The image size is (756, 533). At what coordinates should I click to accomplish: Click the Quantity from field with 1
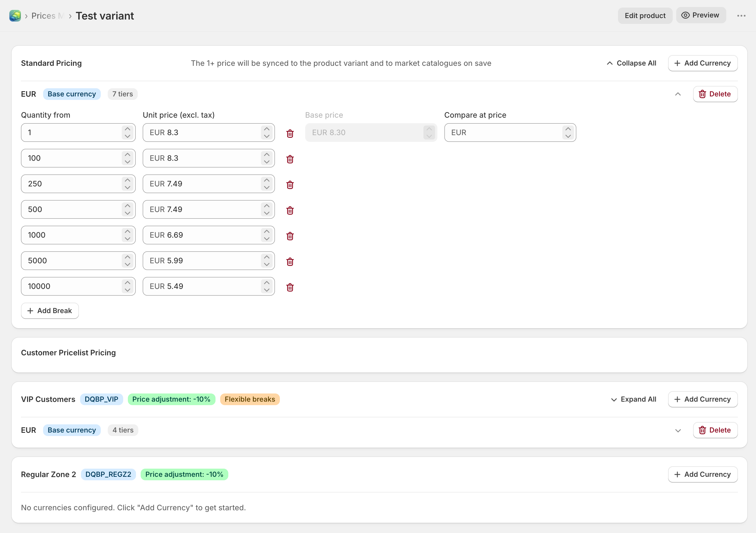pyautogui.click(x=78, y=133)
